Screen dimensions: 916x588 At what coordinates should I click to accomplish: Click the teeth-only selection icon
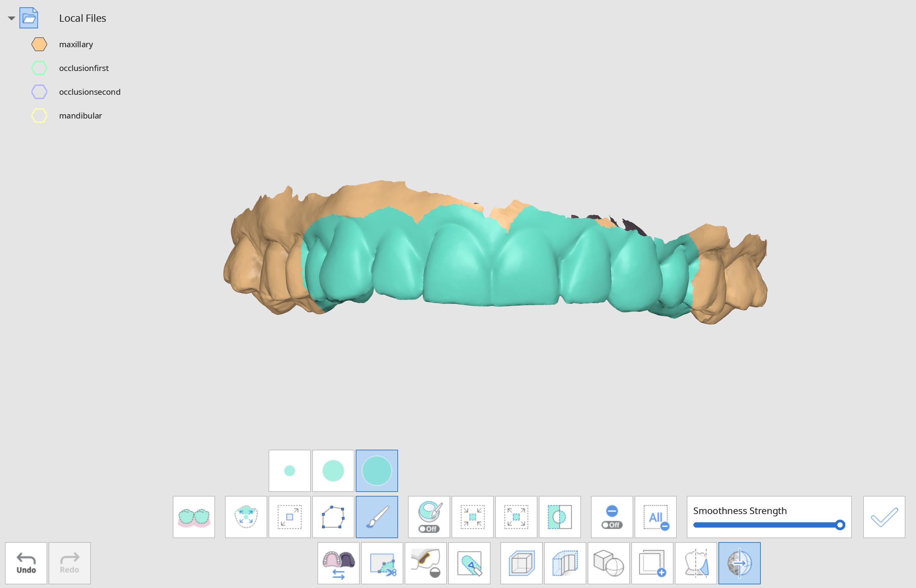click(194, 517)
